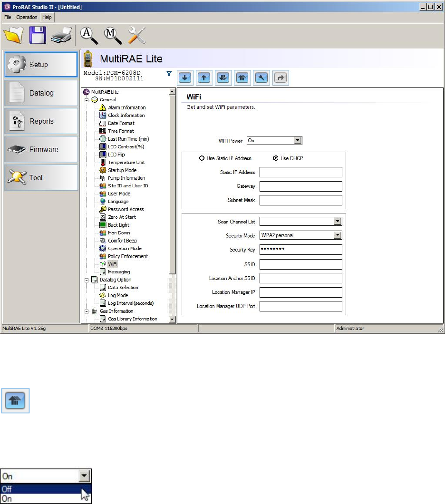Click the enlarged upload-all icon below window
The width and height of the screenshot is (445, 504).
pos(15,400)
